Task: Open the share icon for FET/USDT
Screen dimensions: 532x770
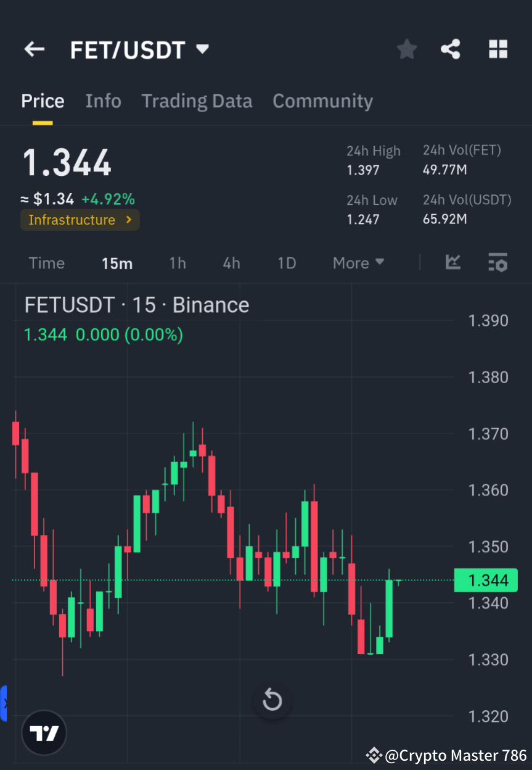Action: point(451,49)
